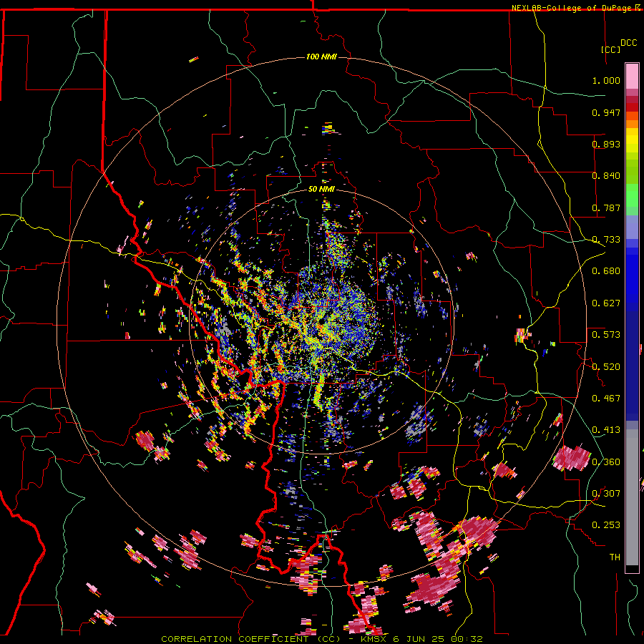644x644 pixels.
Task: Select the 0.947 scale value
Action: (606, 112)
